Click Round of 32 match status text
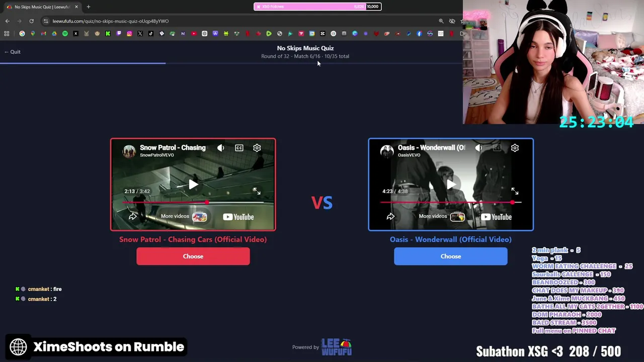This screenshot has width=644, height=362. click(305, 56)
